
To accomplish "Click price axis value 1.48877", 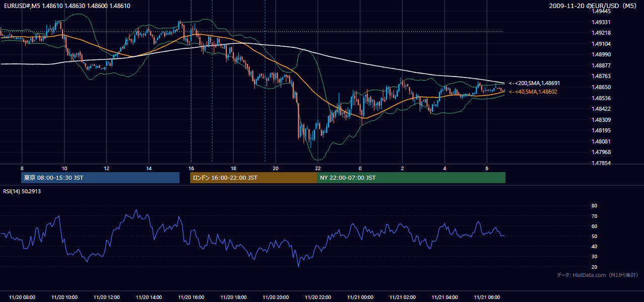I will coord(601,65).
